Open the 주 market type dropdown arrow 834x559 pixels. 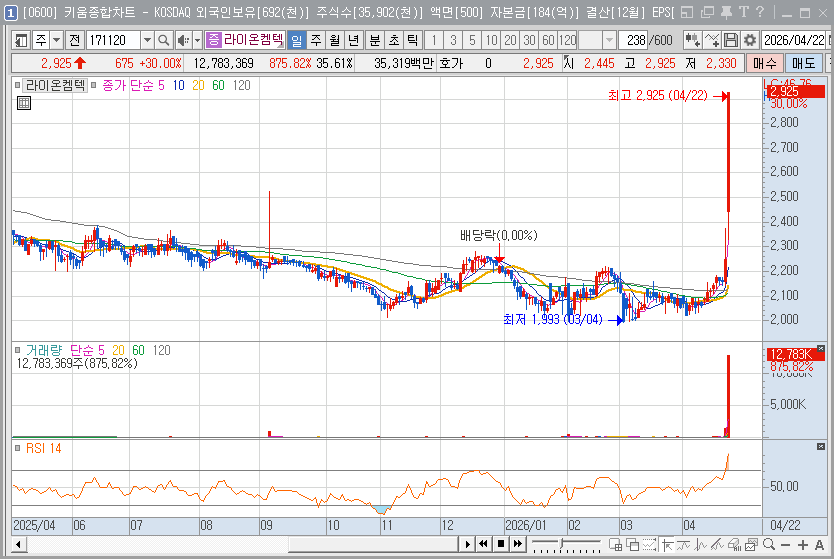56,40
